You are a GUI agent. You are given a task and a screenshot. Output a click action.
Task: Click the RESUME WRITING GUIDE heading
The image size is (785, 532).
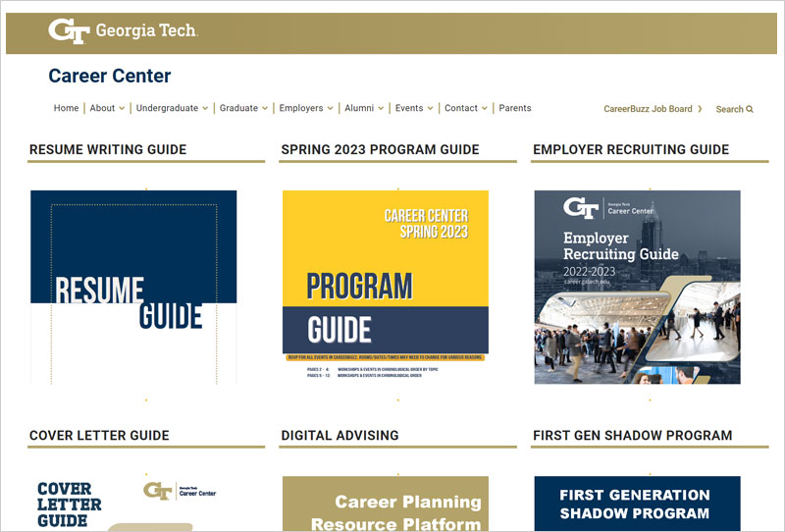108,150
